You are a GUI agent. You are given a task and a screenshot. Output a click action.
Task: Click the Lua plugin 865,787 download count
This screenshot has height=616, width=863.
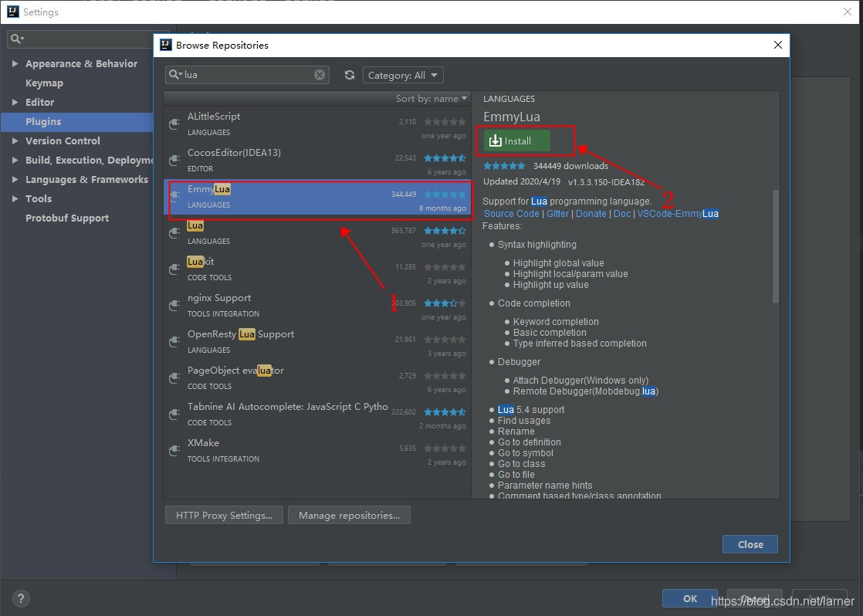(x=404, y=231)
